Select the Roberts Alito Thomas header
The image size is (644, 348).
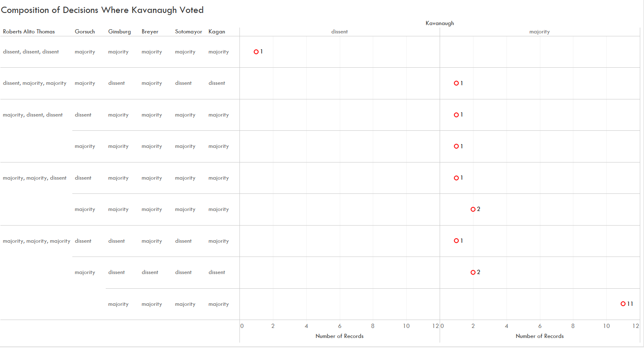29,32
